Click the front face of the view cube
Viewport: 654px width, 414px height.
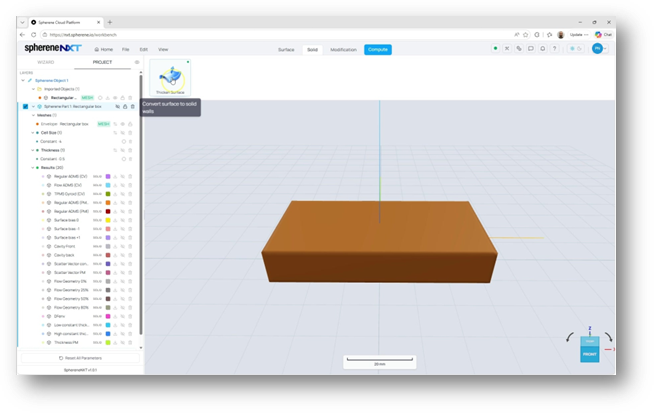590,354
